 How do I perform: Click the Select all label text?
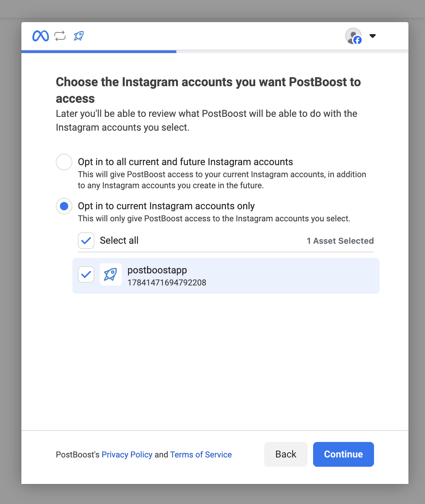(119, 241)
